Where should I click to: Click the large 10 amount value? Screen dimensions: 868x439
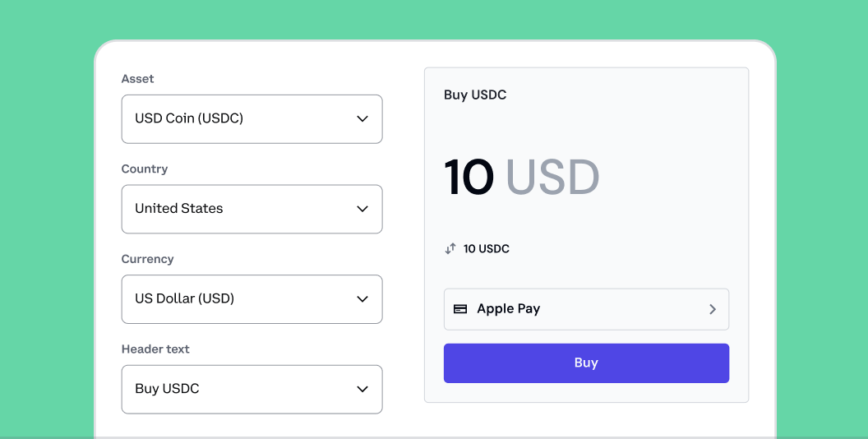tap(469, 177)
